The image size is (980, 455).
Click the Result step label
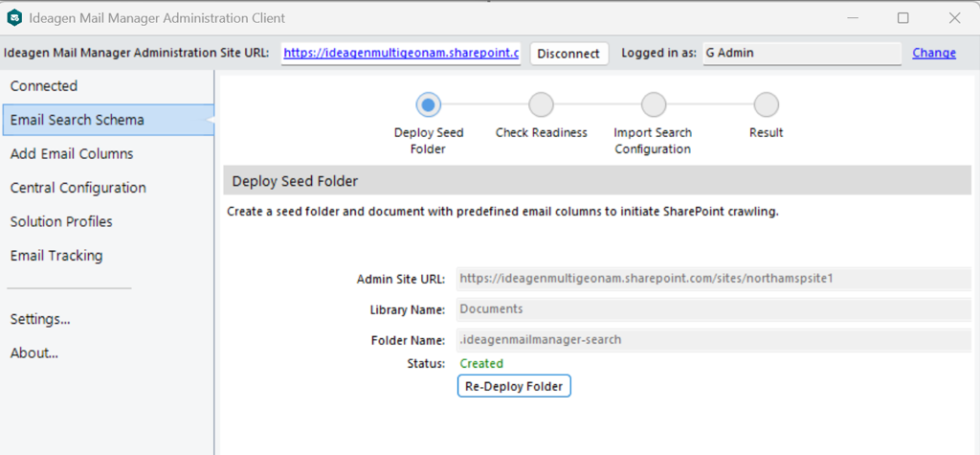click(x=767, y=133)
